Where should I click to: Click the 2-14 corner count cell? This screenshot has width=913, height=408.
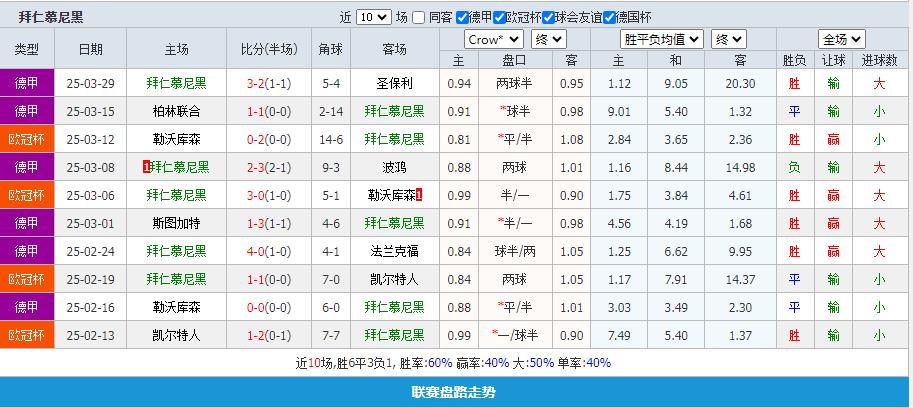[x=331, y=111]
